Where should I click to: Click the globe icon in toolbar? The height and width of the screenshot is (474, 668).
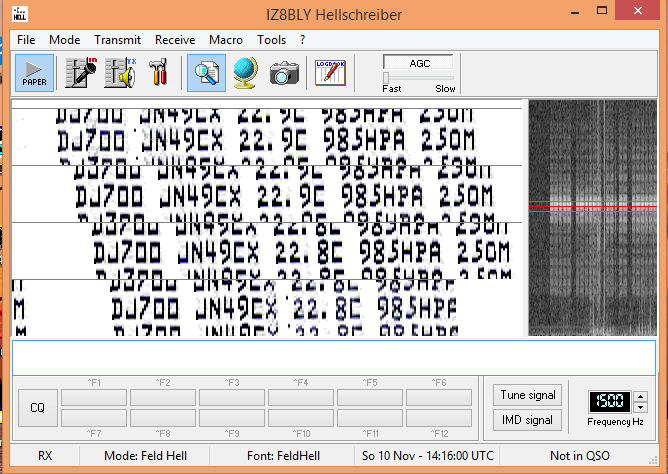coord(245,73)
